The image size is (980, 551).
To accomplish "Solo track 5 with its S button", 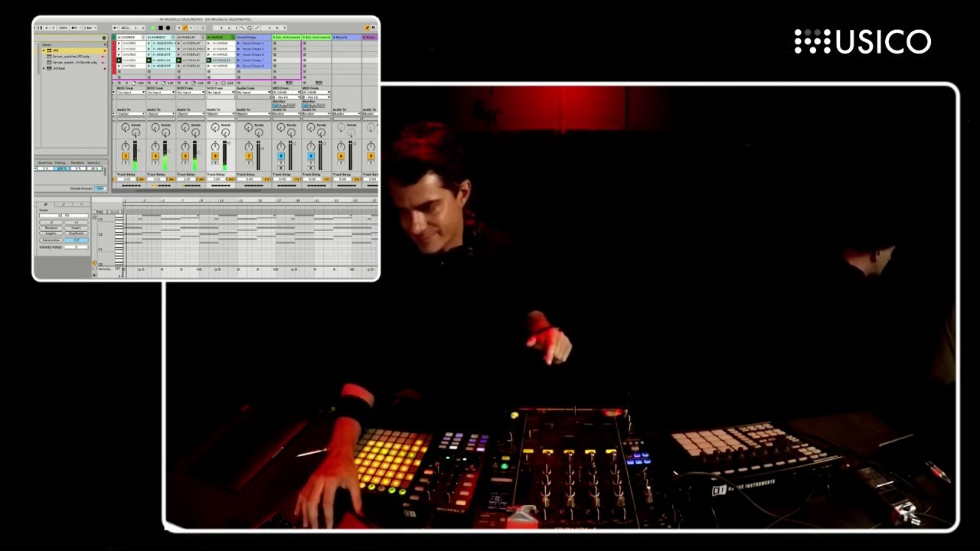I will pos(185,162).
